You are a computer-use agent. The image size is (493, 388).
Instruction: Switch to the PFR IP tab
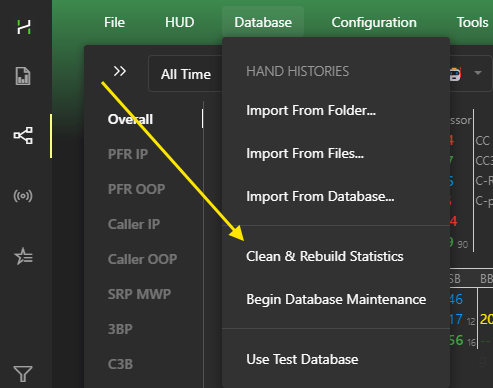point(128,154)
